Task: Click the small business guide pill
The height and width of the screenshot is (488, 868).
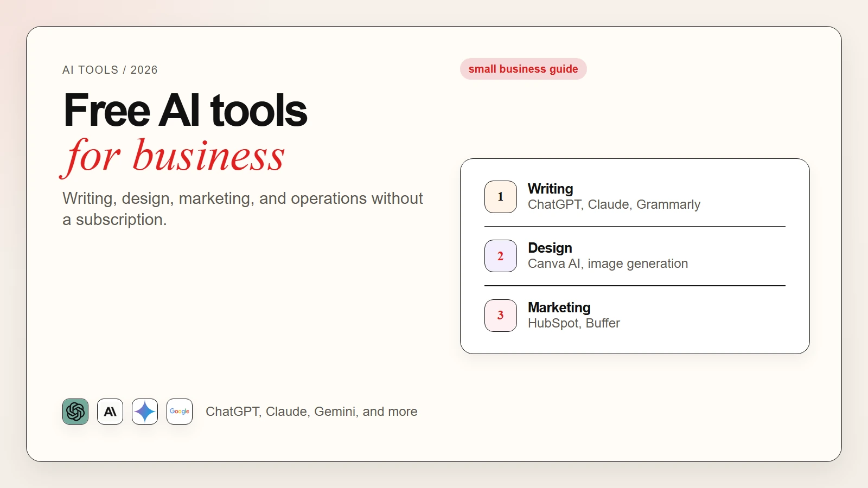Action: tap(524, 69)
